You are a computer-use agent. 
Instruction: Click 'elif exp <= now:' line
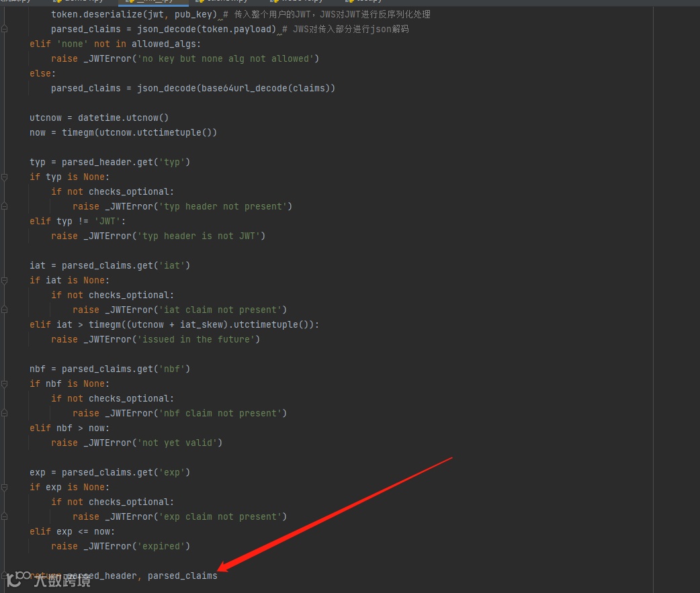(x=72, y=531)
